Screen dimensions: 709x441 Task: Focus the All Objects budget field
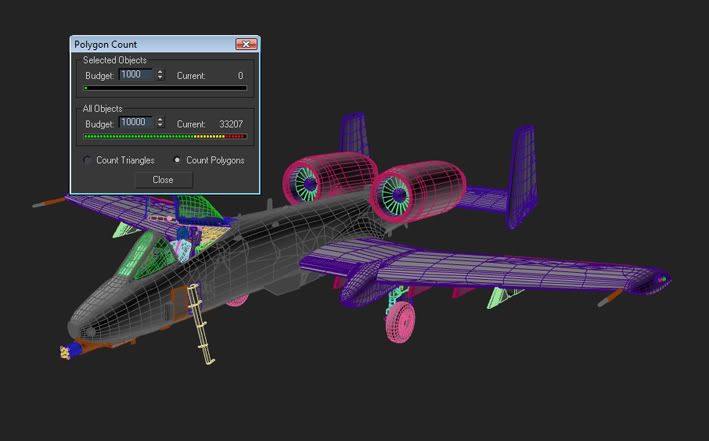pos(135,123)
